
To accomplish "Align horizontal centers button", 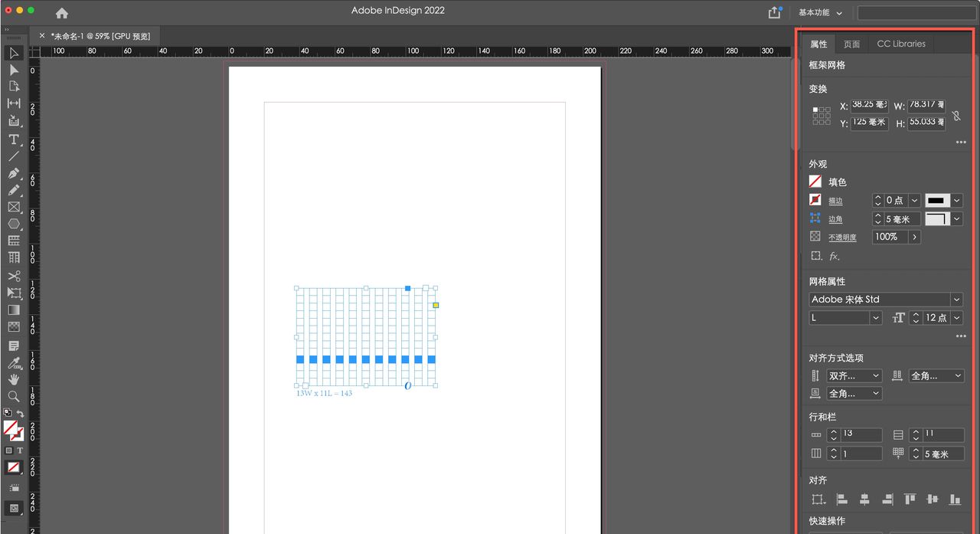I will (864, 500).
